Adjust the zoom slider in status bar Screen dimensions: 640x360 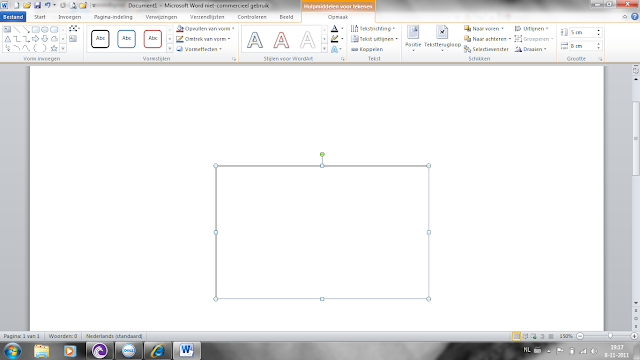pos(610,336)
